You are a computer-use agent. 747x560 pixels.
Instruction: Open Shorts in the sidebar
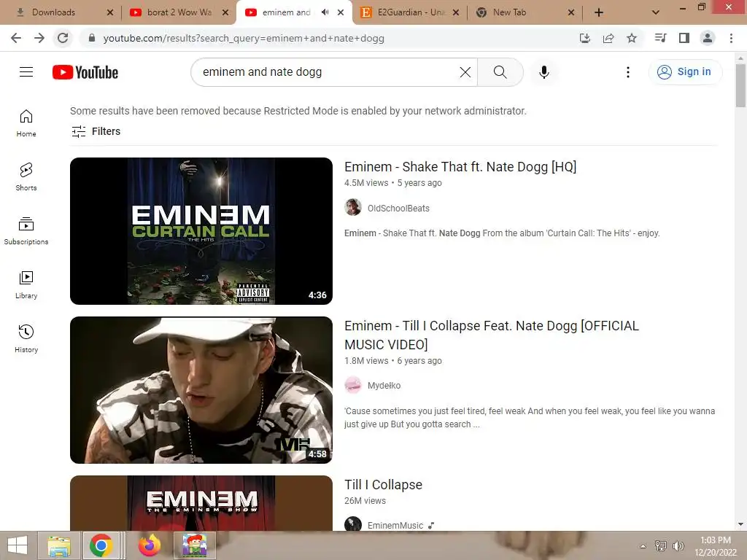(26, 177)
